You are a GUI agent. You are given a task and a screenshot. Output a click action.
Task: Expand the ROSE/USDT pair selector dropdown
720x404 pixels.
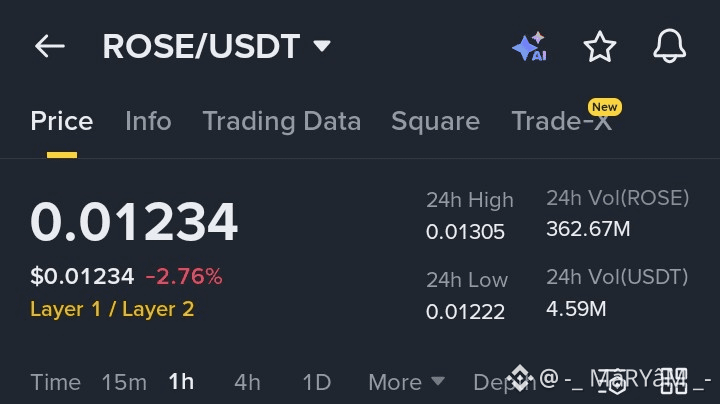click(321, 46)
